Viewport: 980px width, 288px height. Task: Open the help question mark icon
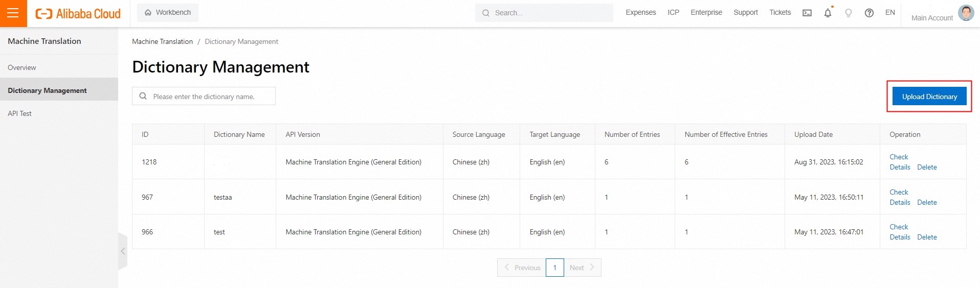point(869,13)
